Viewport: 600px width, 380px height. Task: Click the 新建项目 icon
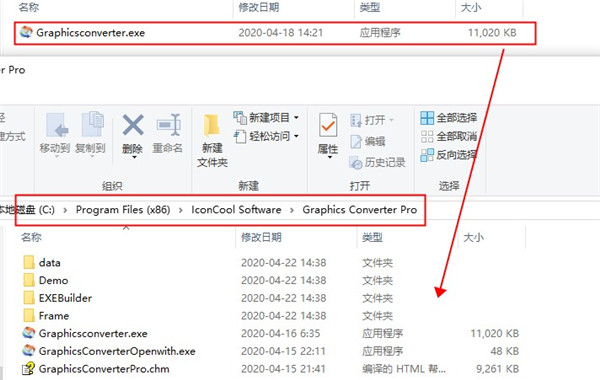click(x=240, y=118)
